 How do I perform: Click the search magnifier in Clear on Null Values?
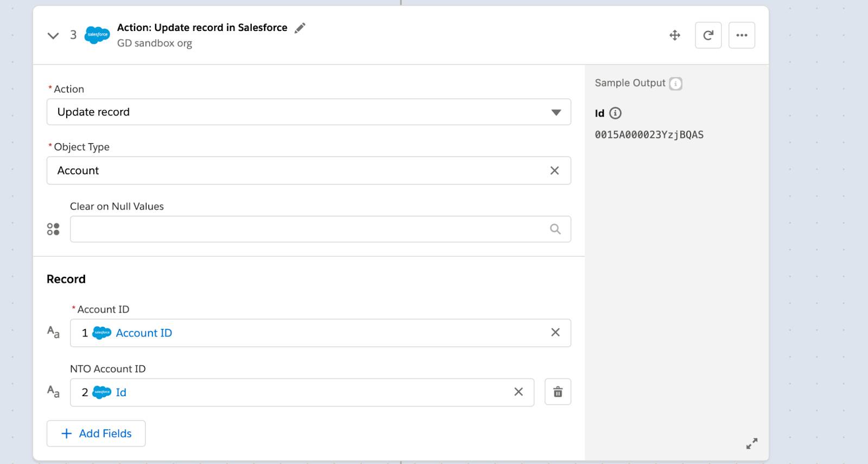tap(555, 229)
